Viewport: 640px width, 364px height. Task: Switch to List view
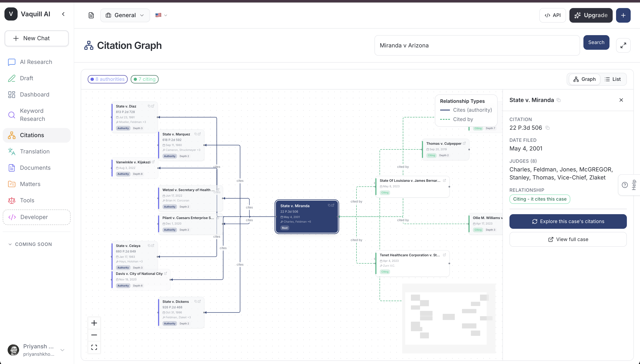point(613,79)
